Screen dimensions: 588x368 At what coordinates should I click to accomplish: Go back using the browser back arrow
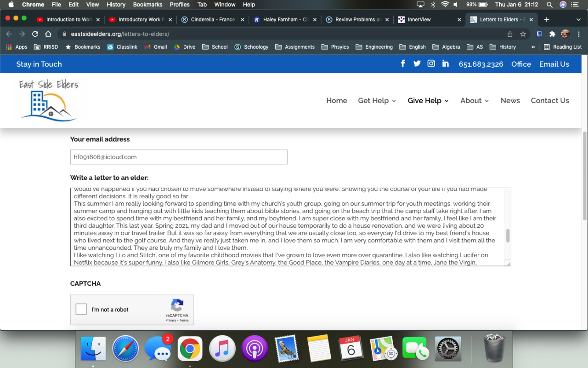click(9, 34)
